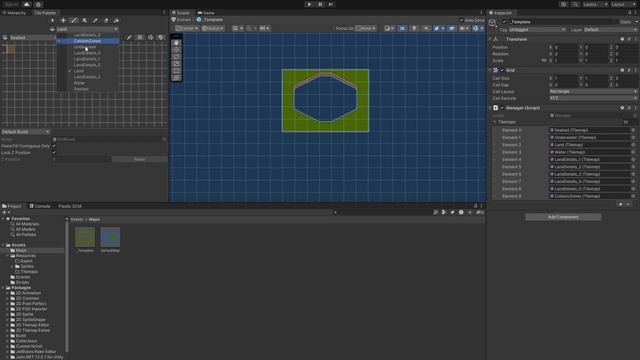Select the Tile Palette move tool
The image size is (640, 360).
click(x=63, y=20)
